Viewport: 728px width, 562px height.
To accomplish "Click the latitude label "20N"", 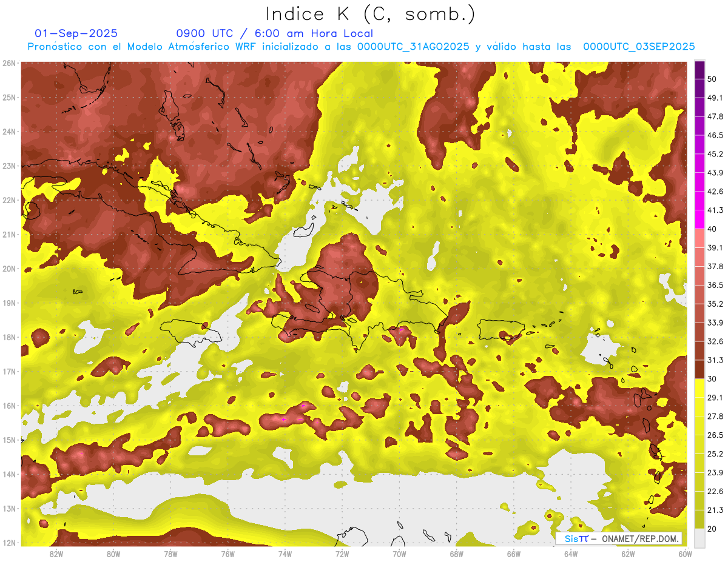I will [x=8, y=269].
